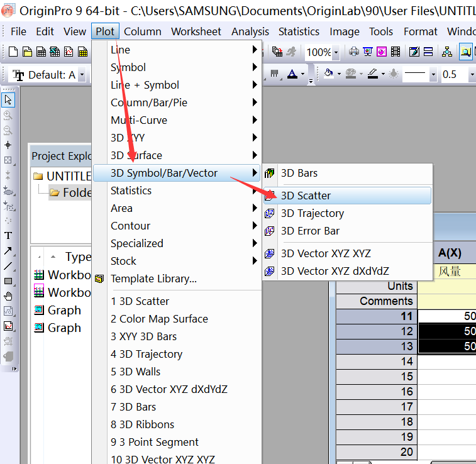The width and height of the screenshot is (476, 464).
Task: Select the Arrow drawing tool
Action: tap(8, 251)
